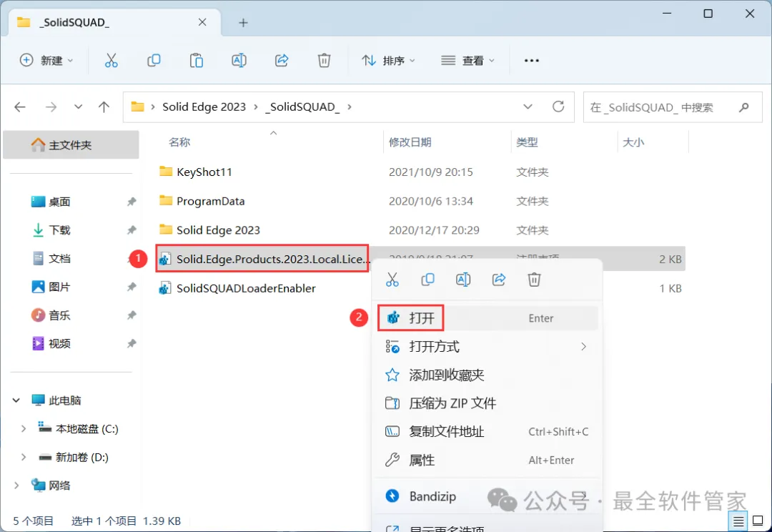The image size is (772, 532).
Task: Click the Paste icon in the toolbar
Action: click(x=197, y=61)
